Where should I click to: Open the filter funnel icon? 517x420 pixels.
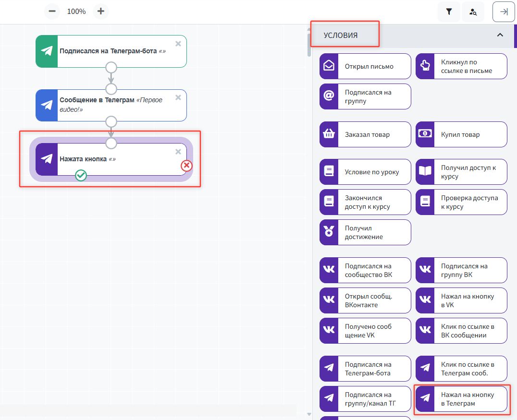449,12
